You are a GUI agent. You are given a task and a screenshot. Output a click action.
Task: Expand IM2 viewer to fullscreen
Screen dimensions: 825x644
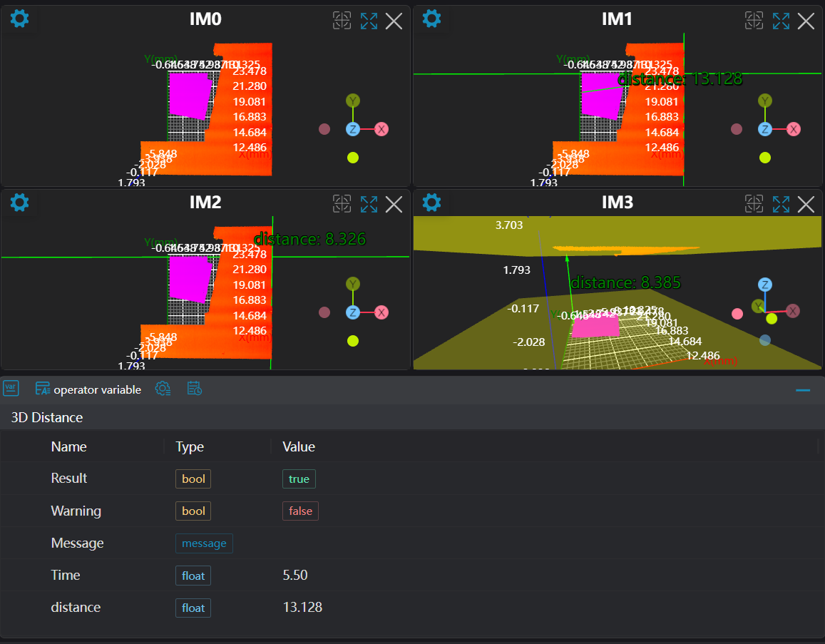click(369, 204)
